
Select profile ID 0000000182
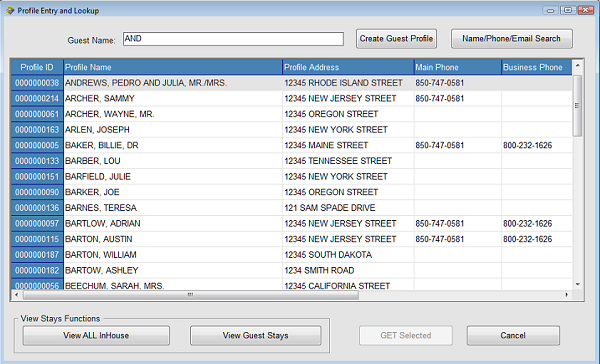(37, 271)
